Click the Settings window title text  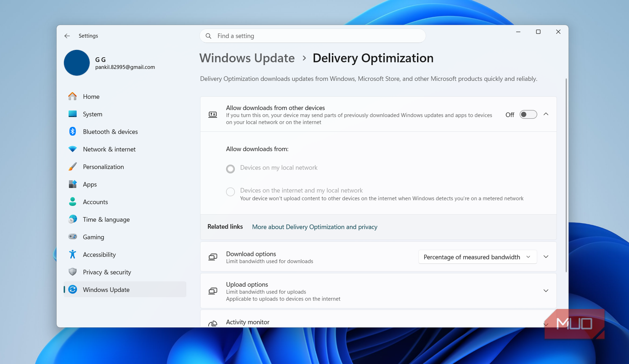(x=88, y=36)
